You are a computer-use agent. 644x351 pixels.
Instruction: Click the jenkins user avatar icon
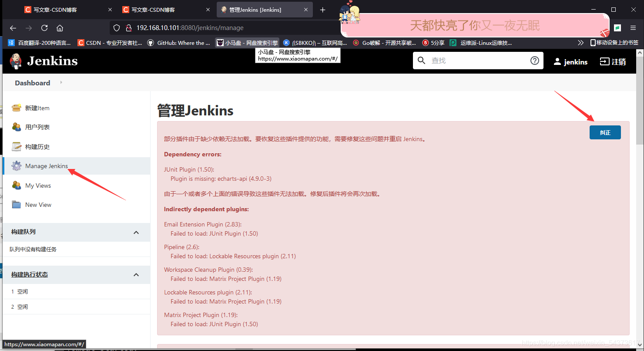557,62
